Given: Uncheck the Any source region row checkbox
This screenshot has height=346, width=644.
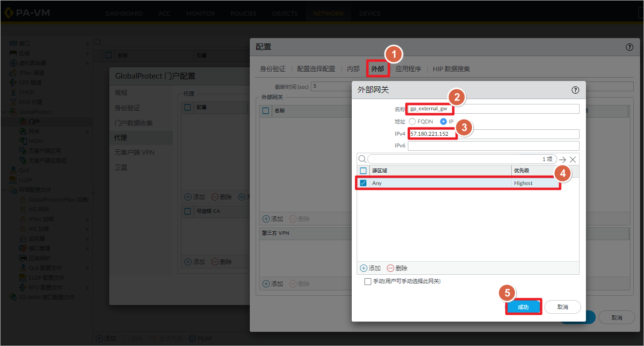Looking at the screenshot, I should [x=363, y=183].
